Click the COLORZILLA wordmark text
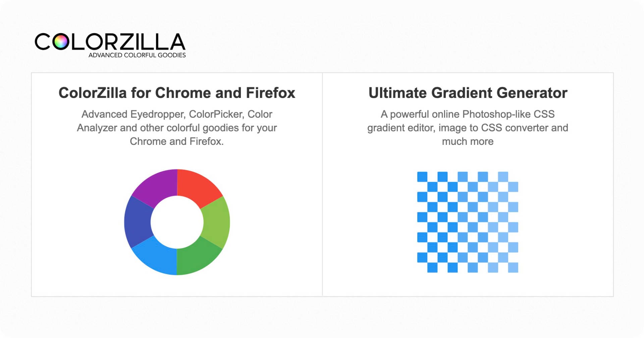This screenshot has width=644, height=338. pyautogui.click(x=111, y=40)
